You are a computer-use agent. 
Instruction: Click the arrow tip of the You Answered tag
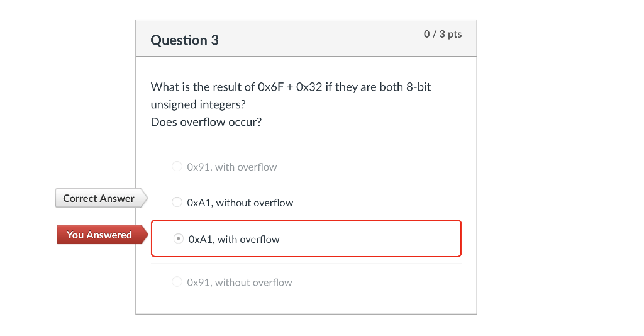(145, 235)
